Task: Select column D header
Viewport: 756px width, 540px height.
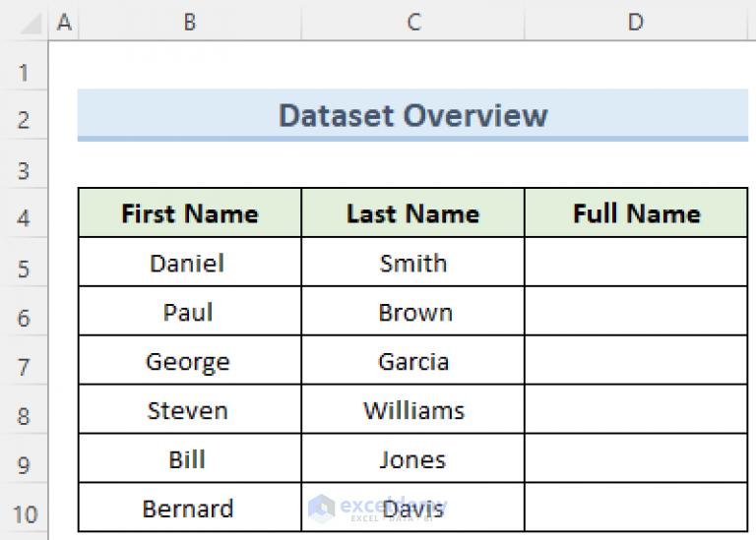Action: click(636, 22)
